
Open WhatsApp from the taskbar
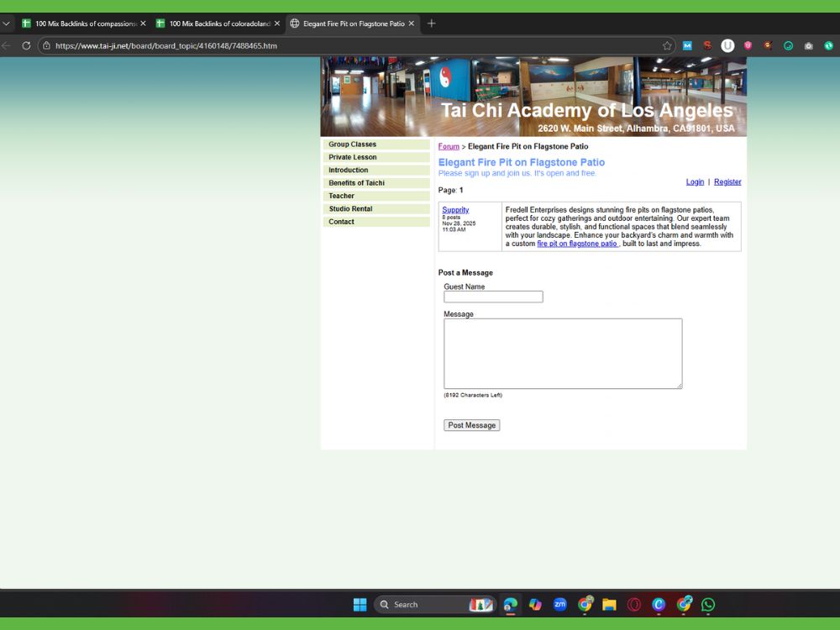tap(707, 604)
